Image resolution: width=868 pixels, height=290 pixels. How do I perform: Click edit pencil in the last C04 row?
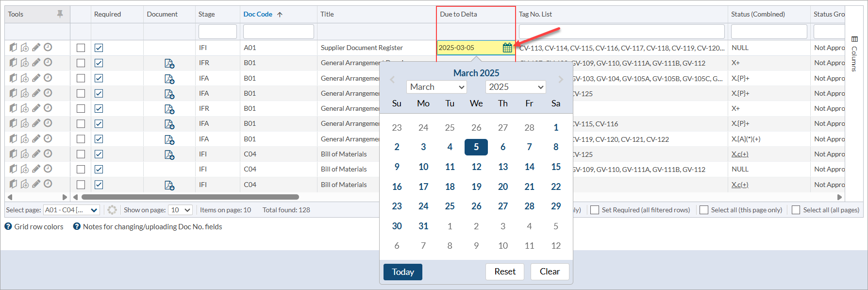click(x=36, y=184)
